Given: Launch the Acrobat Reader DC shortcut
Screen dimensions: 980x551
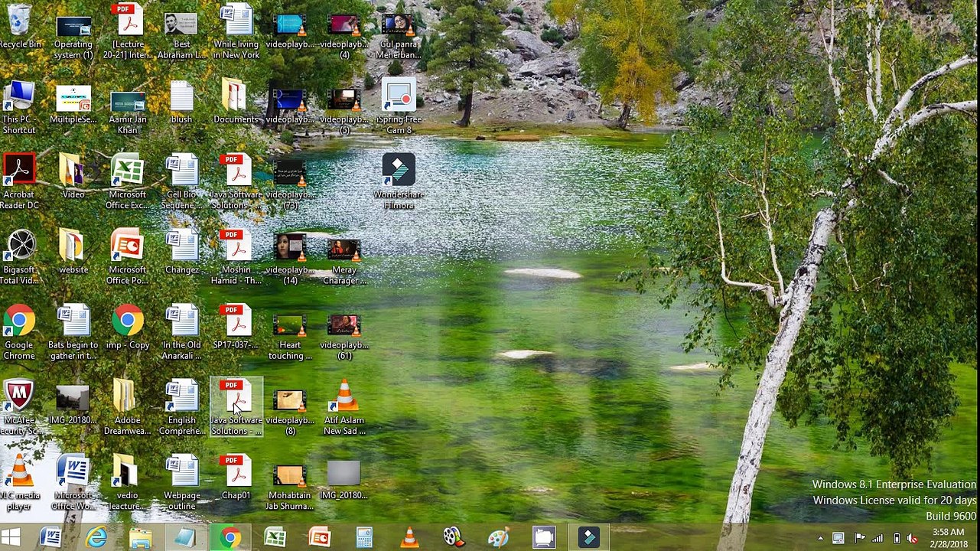Looking at the screenshot, I should coord(19,182).
